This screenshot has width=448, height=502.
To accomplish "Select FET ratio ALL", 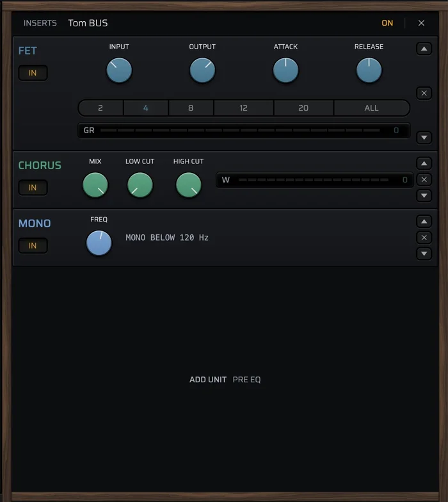I will tap(371, 108).
